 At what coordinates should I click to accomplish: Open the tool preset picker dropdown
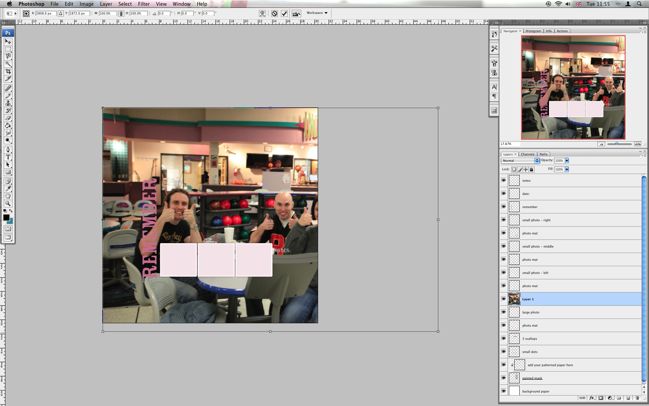11,13
